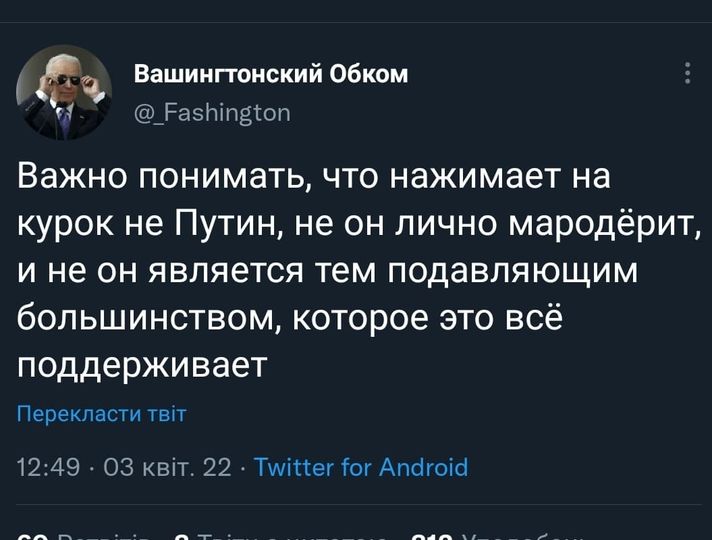Screen dimensions: 712x540
Task: Click the 12:49 timestamp
Action: pyautogui.click(x=48, y=467)
